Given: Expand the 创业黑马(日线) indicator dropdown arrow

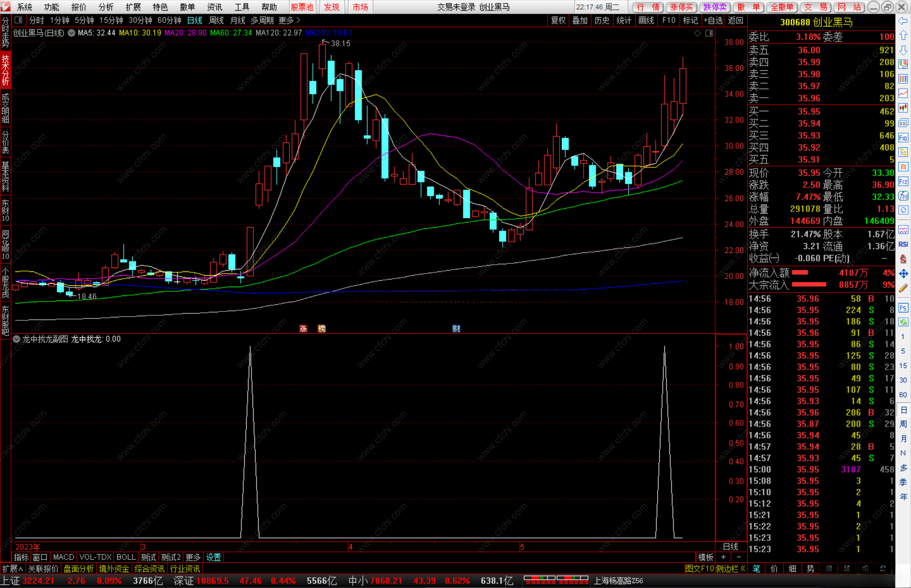Looking at the screenshot, I should tap(71, 33).
